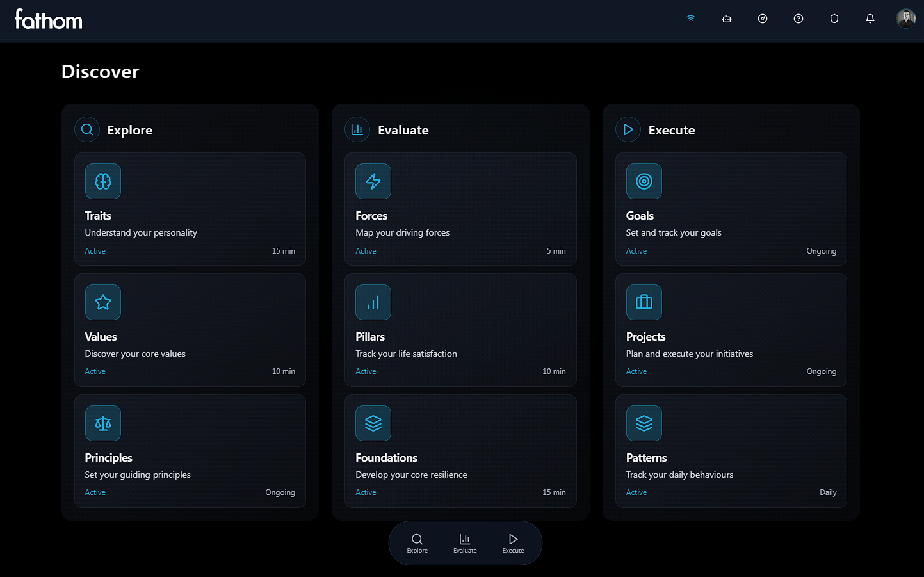The image size is (924, 577).
Task: Select the shield privacy icon
Action: point(834,19)
